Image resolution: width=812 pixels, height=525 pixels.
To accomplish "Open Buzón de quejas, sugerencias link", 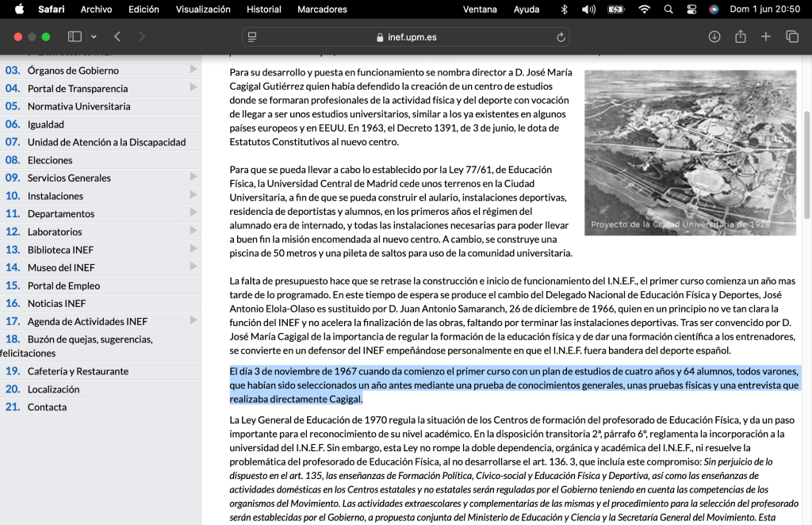I will (90, 339).
